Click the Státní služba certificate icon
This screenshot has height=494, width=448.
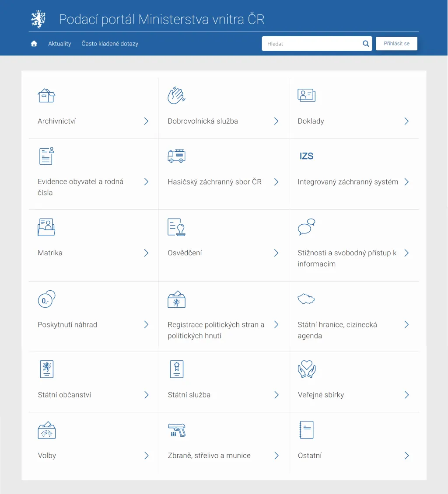click(x=177, y=369)
